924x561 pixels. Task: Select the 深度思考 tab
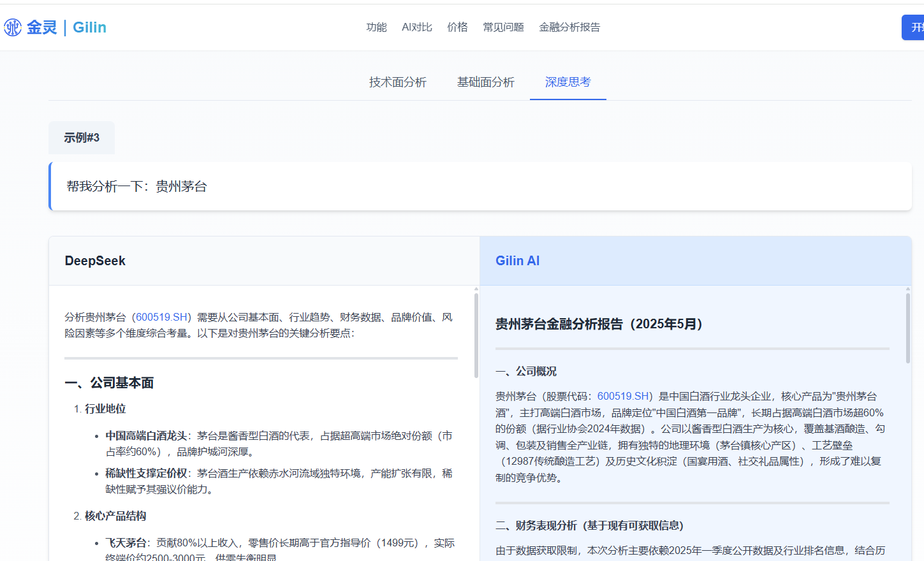click(x=568, y=82)
